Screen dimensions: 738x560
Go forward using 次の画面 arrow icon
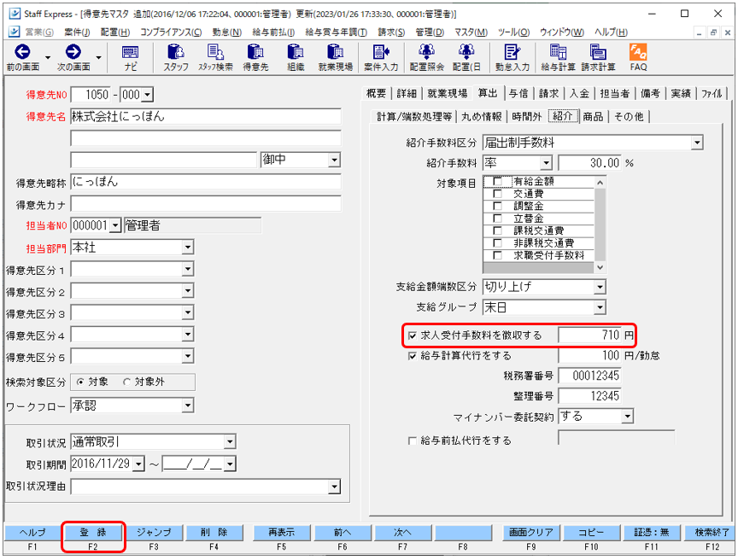(x=73, y=52)
